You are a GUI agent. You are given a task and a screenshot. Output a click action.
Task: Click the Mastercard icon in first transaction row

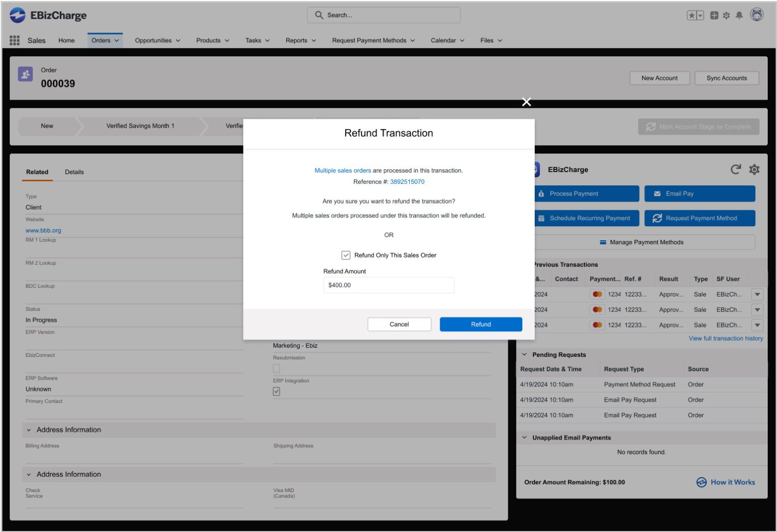(x=597, y=294)
